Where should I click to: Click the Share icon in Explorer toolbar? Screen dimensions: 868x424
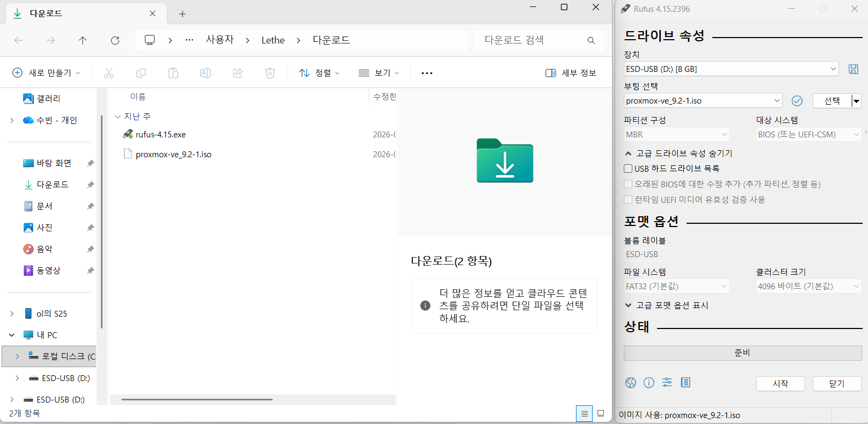click(x=238, y=73)
